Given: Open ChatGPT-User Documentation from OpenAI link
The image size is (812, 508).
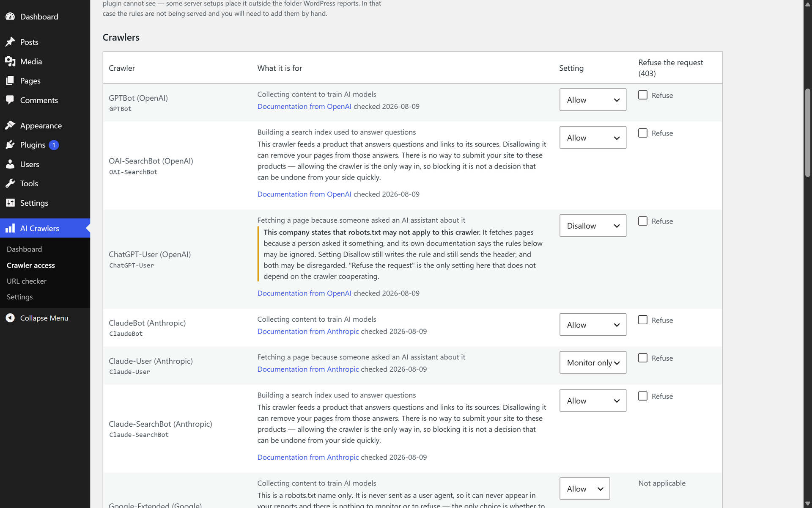Looking at the screenshot, I should 304,293.
